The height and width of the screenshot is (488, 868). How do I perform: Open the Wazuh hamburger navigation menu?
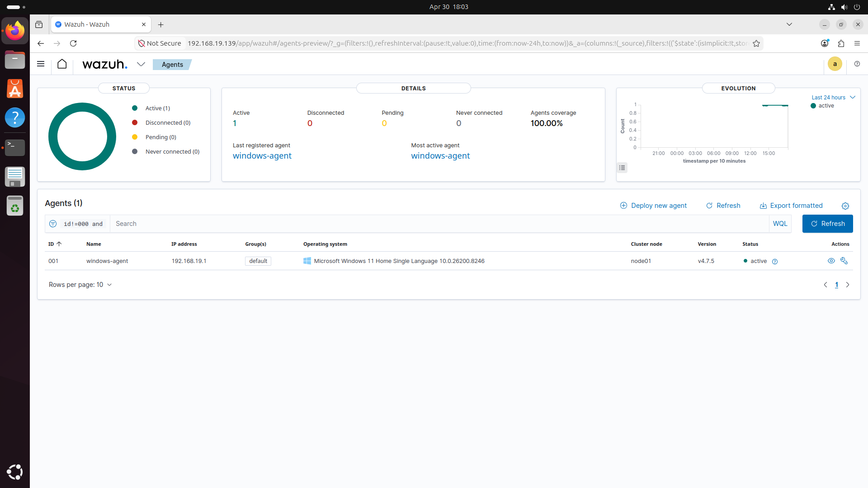[41, 64]
